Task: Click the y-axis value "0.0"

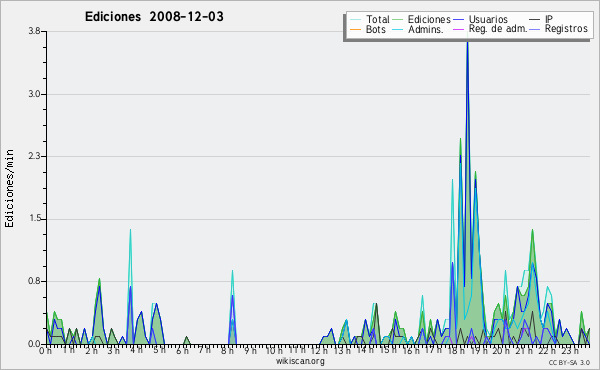Action: [x=34, y=344]
